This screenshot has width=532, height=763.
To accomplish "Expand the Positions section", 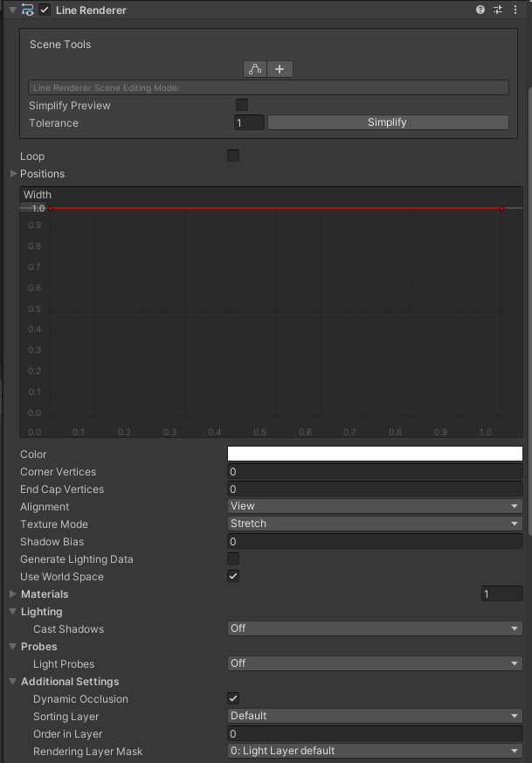I will [12, 174].
